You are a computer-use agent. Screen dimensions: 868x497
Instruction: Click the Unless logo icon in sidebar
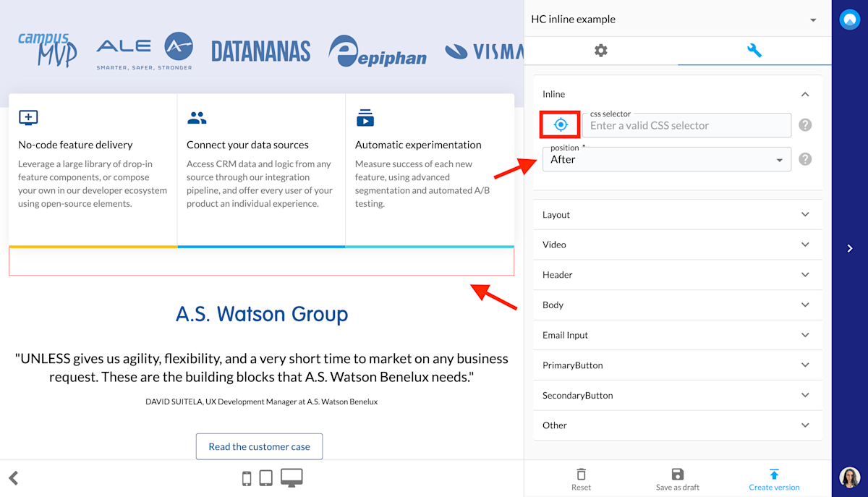click(x=849, y=20)
